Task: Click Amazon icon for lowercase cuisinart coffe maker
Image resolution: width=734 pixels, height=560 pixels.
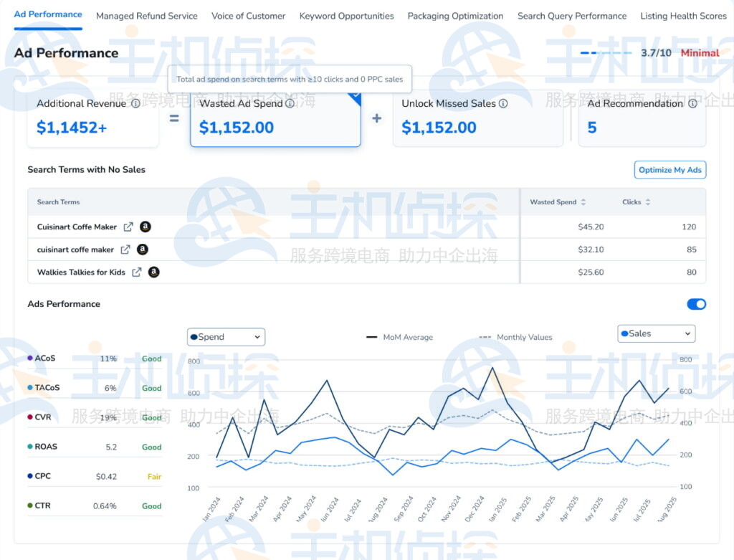Action: tap(143, 250)
